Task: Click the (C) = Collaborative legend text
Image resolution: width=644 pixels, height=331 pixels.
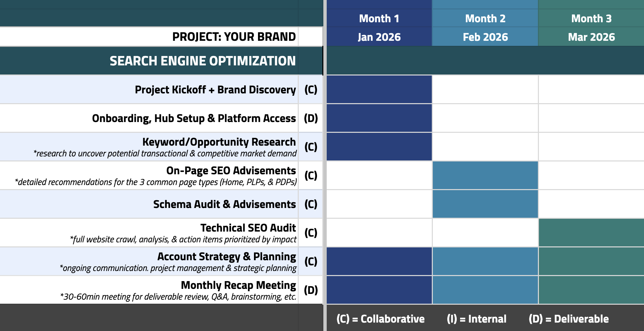Action: tap(380, 319)
